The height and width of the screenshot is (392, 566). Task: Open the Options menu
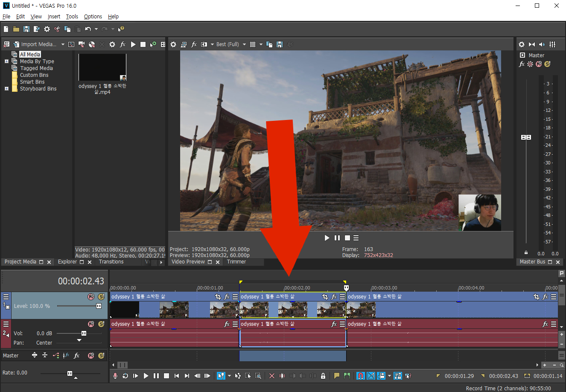93,17
